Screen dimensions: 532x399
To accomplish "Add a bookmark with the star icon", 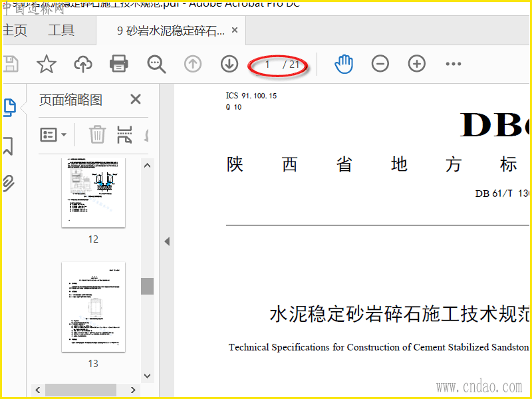I will [x=47, y=64].
